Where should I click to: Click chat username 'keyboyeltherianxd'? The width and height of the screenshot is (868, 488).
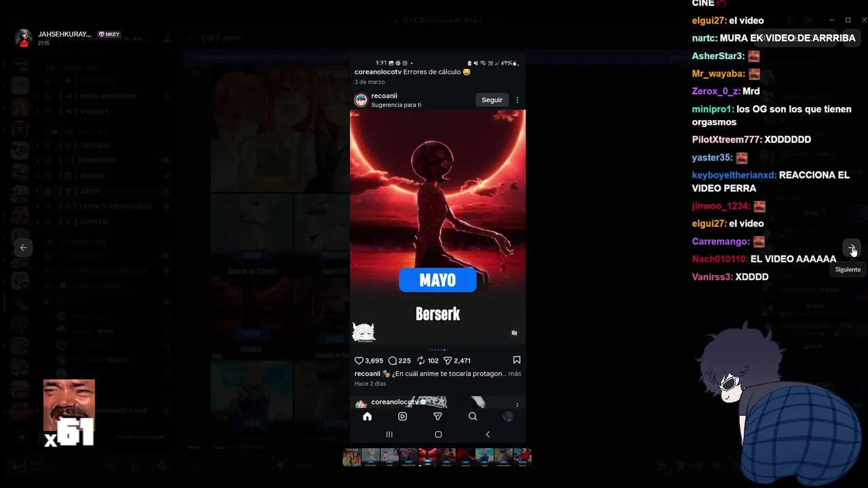click(734, 175)
